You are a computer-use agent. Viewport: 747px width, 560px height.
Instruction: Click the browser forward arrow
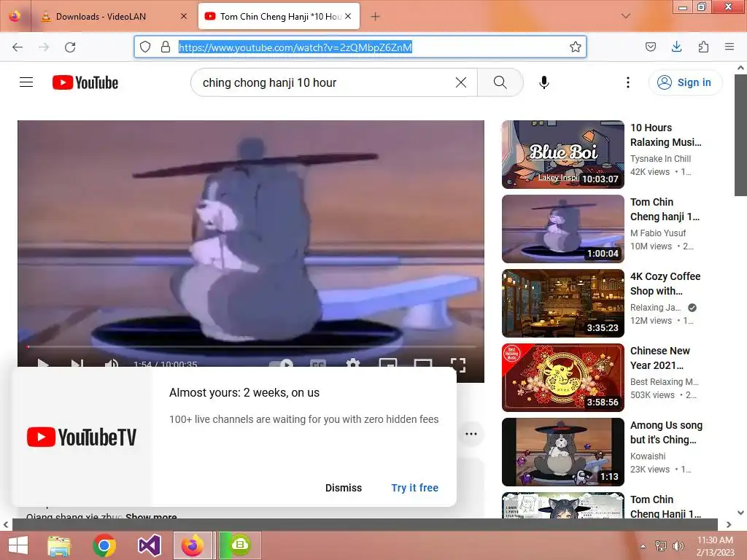pyautogui.click(x=44, y=47)
